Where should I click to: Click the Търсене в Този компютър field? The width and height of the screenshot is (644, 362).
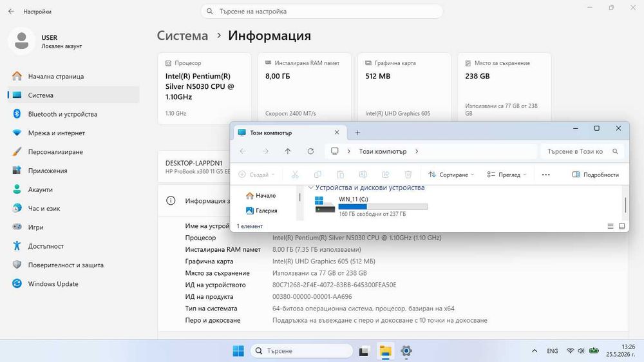click(582, 151)
